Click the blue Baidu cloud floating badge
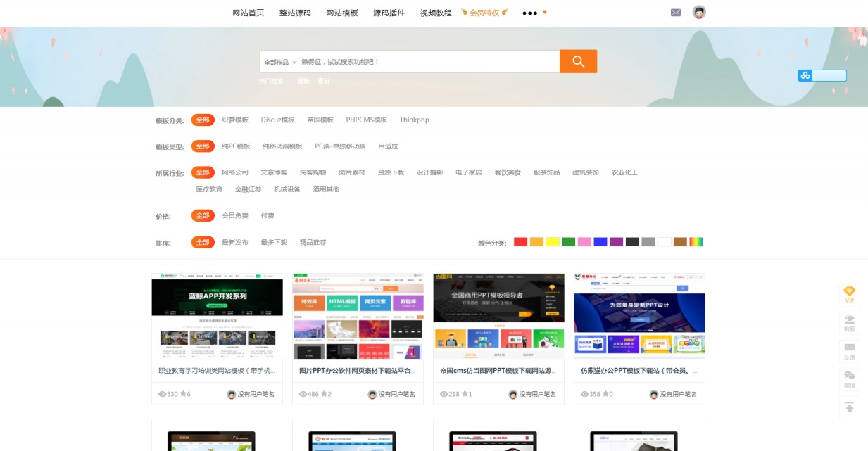 [822, 76]
